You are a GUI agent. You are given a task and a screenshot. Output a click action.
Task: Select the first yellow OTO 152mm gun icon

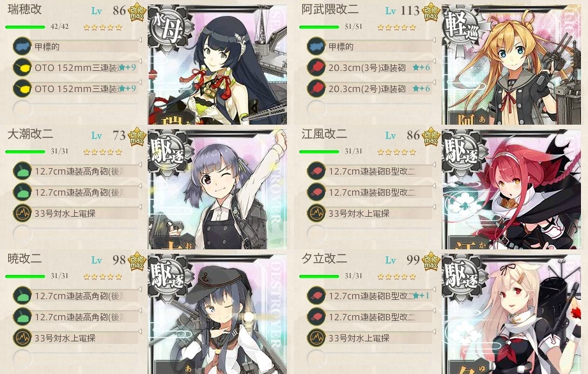point(22,68)
